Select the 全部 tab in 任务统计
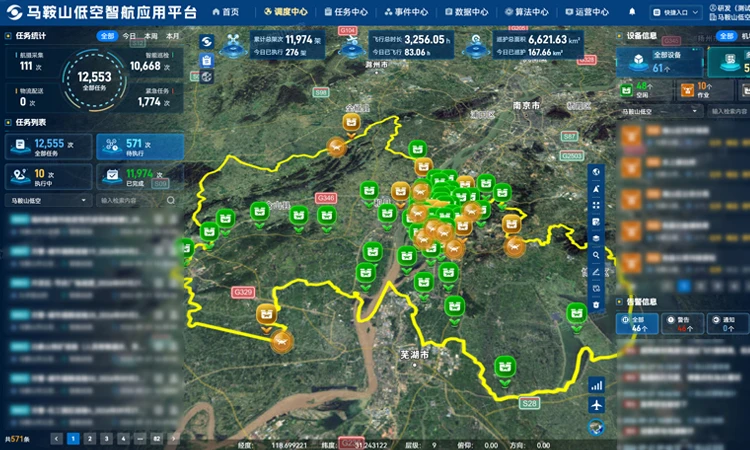The image size is (750, 450). pos(107,36)
